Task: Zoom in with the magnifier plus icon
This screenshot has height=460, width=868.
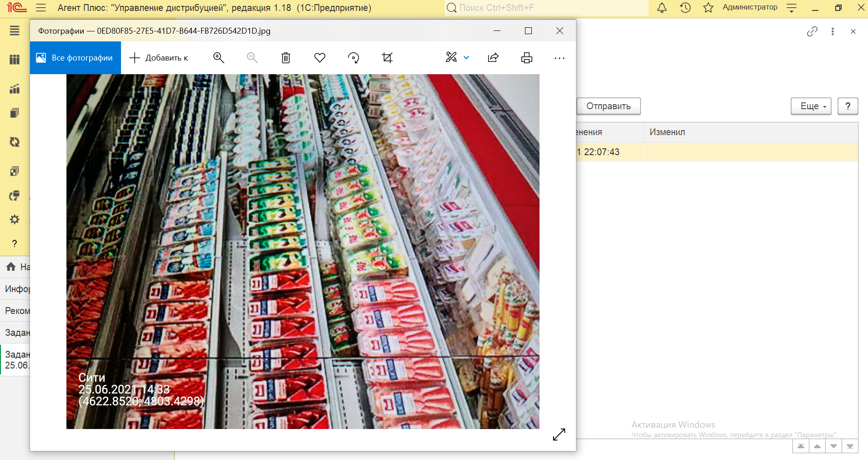Action: tap(219, 58)
